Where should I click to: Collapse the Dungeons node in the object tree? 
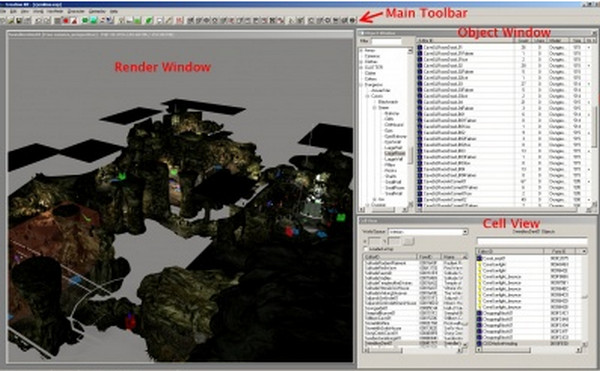[361, 85]
